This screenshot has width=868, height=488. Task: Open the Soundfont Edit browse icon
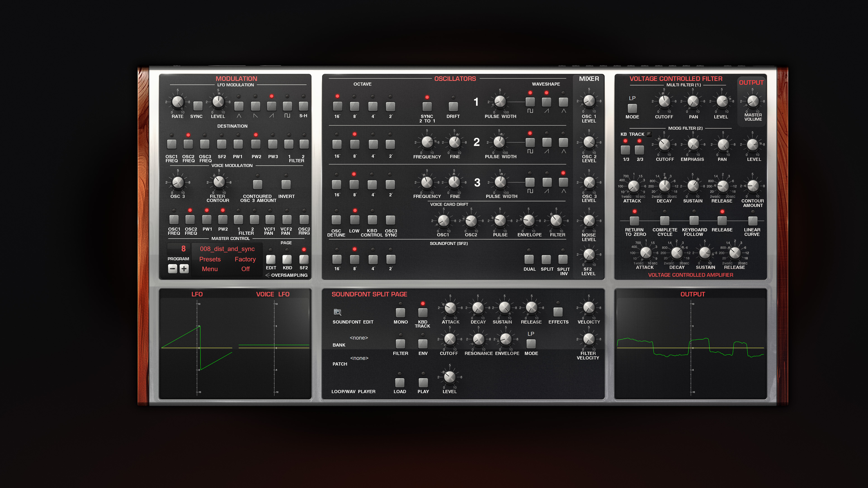click(x=337, y=312)
